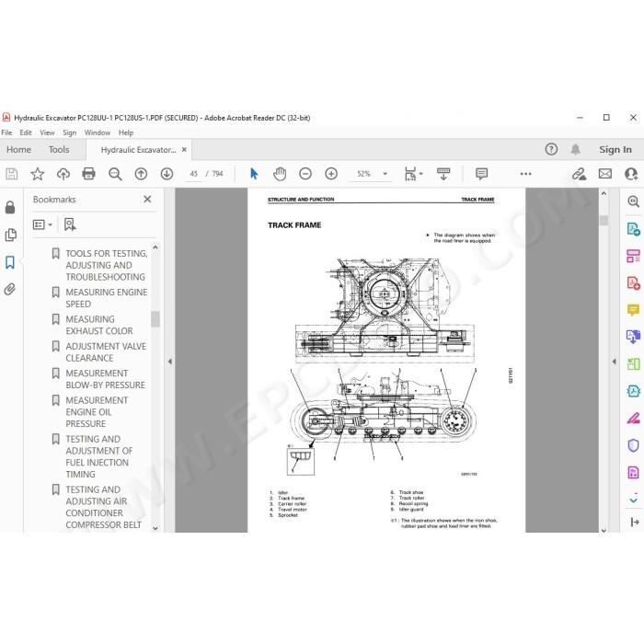Image resolution: width=644 pixels, height=644 pixels.
Task: Toggle Bookmarks panel icon in left sidebar
Action: pyautogui.click(x=10, y=262)
